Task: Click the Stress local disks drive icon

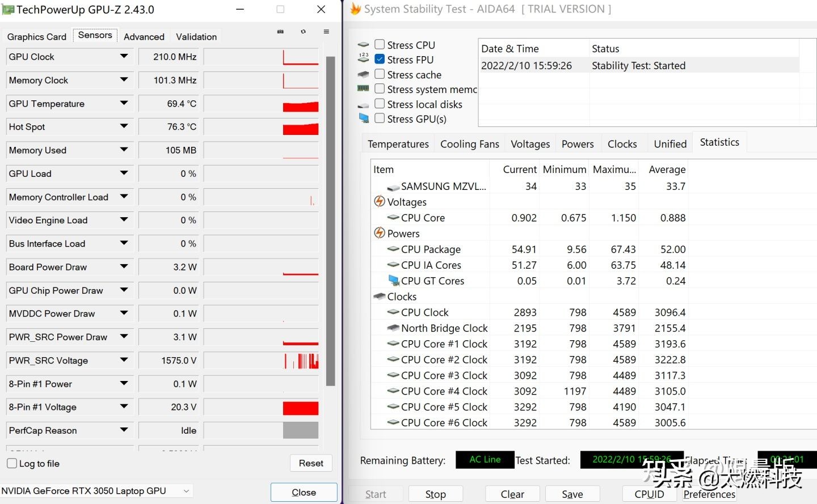Action: [364, 105]
